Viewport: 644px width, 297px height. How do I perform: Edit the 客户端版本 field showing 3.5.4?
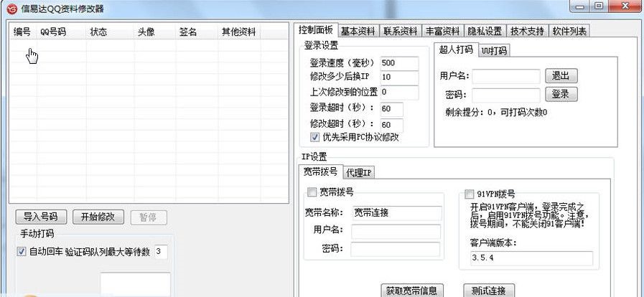[531, 258]
